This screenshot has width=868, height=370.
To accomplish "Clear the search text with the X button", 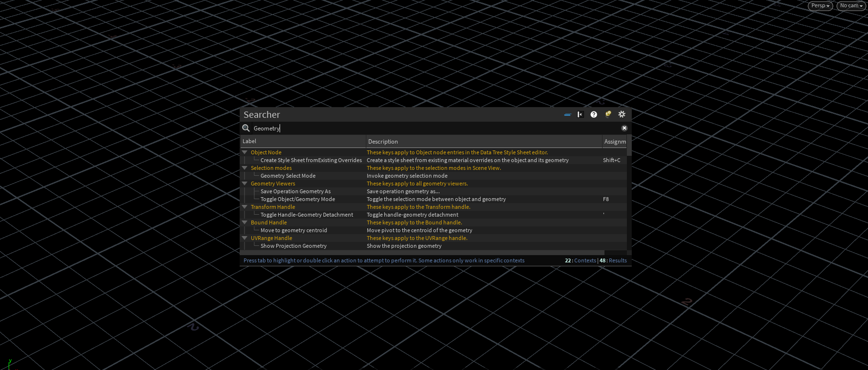I will coord(624,128).
